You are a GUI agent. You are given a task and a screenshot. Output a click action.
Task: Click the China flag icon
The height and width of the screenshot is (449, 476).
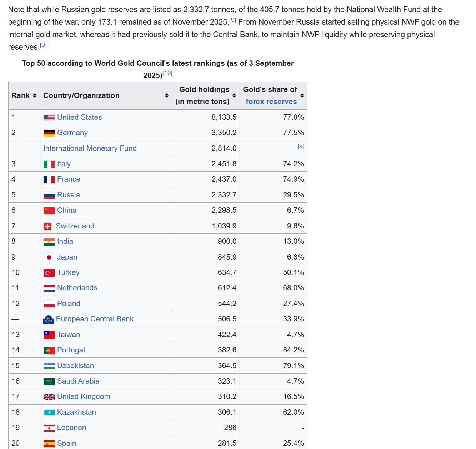tap(49, 211)
